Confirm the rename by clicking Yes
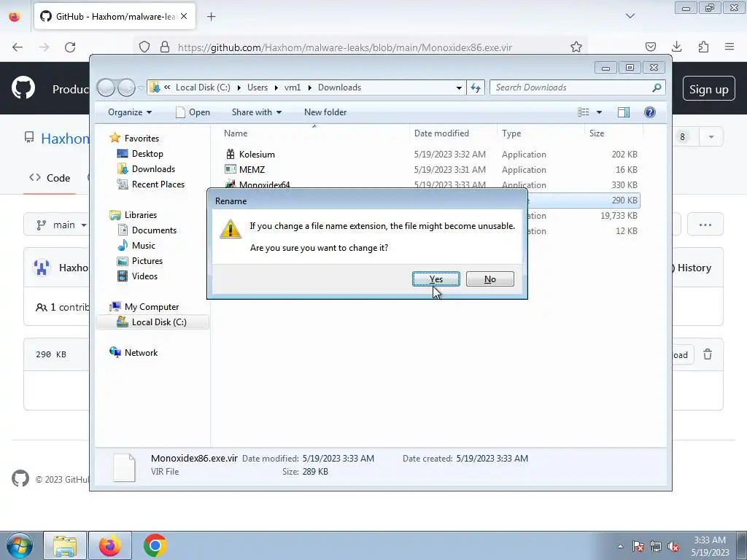The image size is (747, 560). pos(436,279)
